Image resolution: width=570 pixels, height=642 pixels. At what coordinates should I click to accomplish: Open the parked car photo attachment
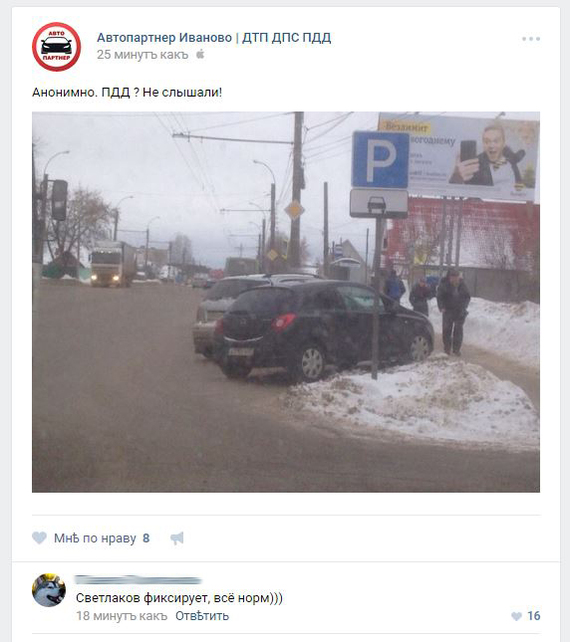286,302
